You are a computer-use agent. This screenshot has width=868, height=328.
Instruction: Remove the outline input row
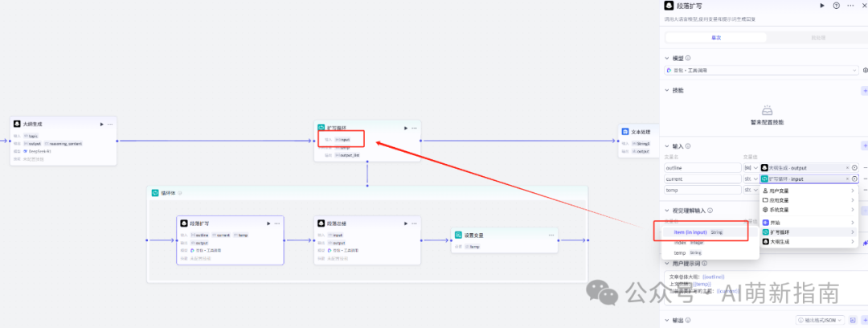[866, 167]
